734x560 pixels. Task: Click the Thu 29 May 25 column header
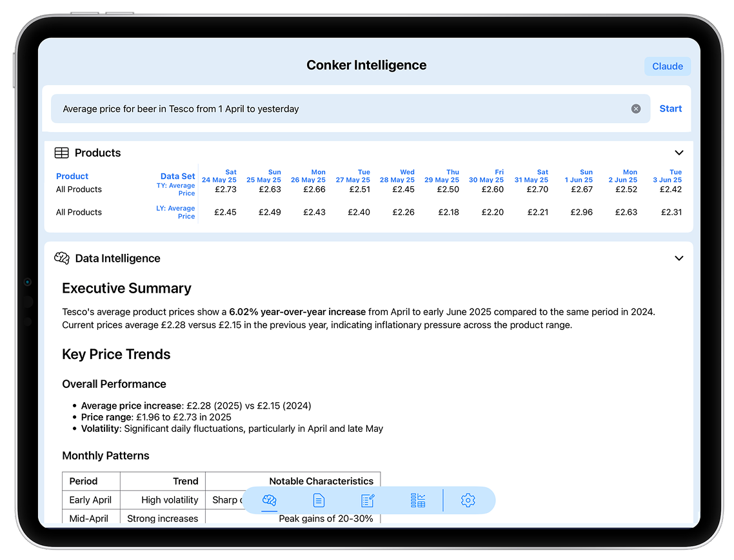tap(441, 176)
